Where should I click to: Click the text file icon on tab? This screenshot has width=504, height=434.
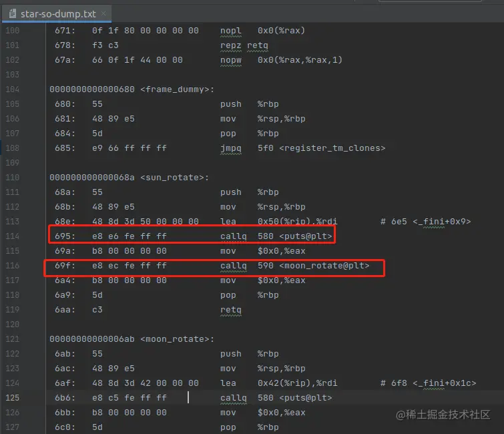[13, 13]
